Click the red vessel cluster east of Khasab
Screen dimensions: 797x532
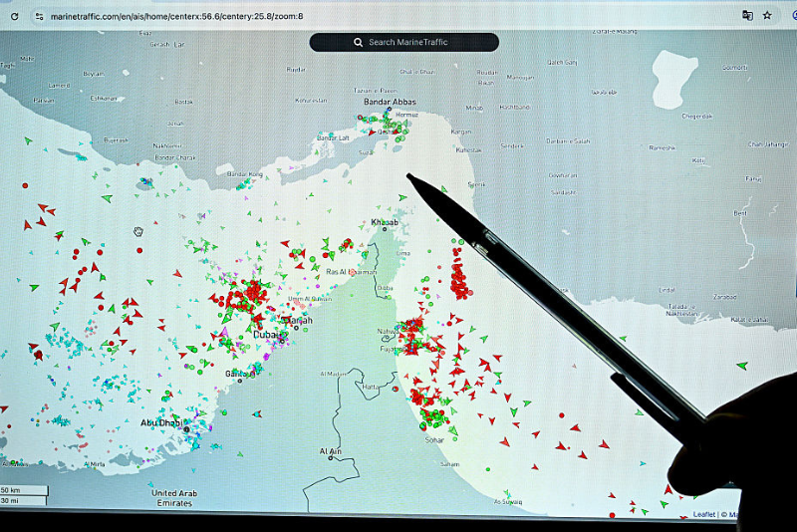pos(459,279)
